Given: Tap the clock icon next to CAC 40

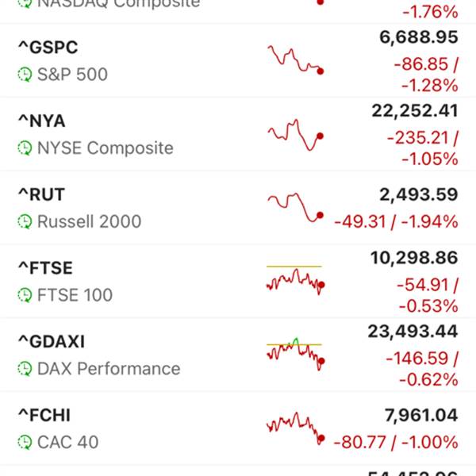Looking at the screenshot, I should tap(25, 443).
